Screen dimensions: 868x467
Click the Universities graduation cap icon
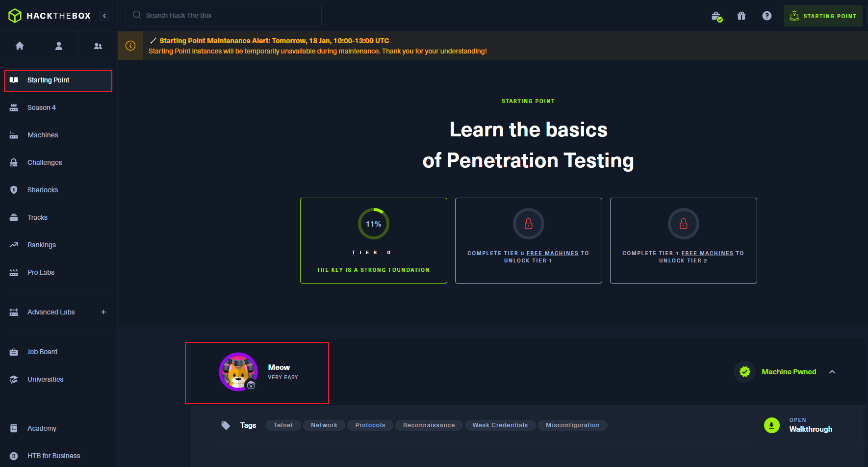click(x=14, y=379)
